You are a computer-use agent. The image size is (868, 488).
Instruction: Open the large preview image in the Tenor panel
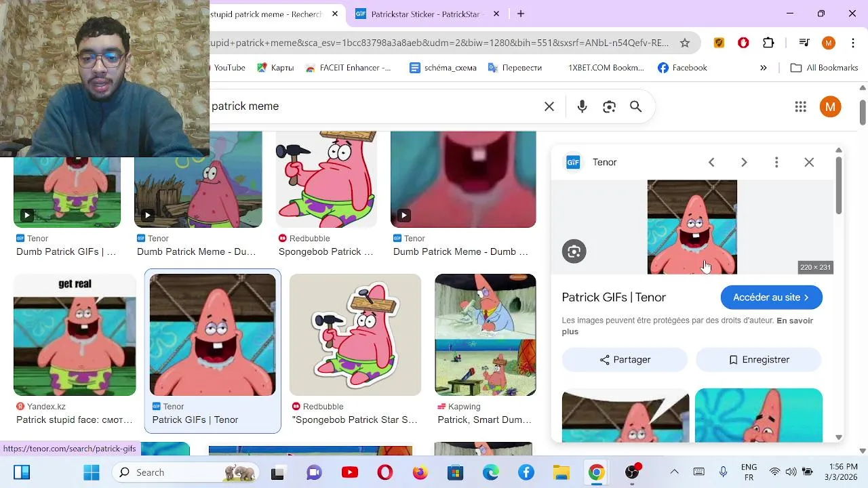[692, 227]
